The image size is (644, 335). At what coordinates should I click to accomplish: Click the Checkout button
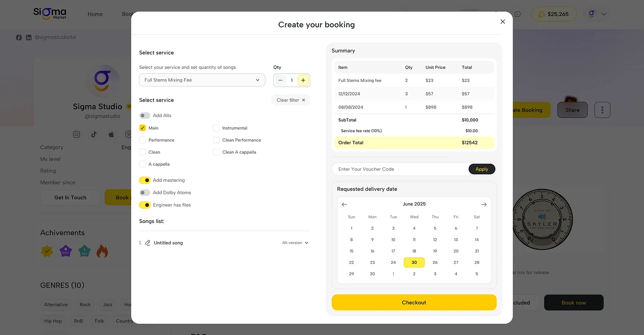(414, 302)
